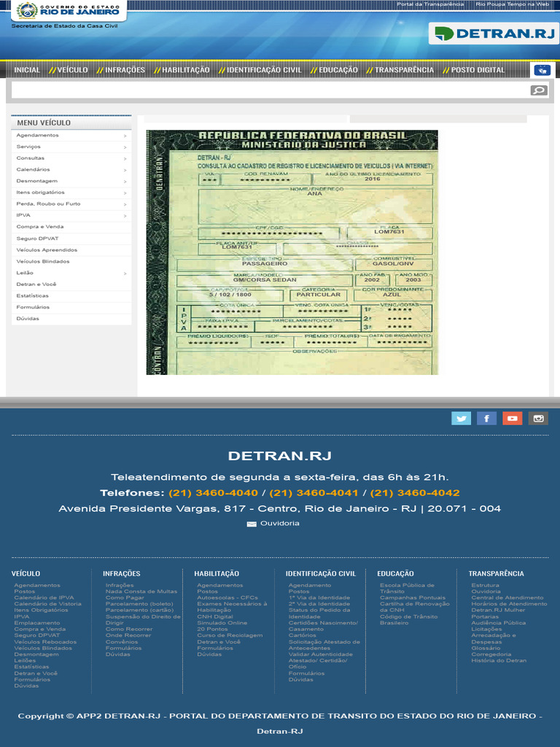Open the accessibility Libras icon
The height and width of the screenshot is (747, 560).
pyautogui.click(x=542, y=70)
